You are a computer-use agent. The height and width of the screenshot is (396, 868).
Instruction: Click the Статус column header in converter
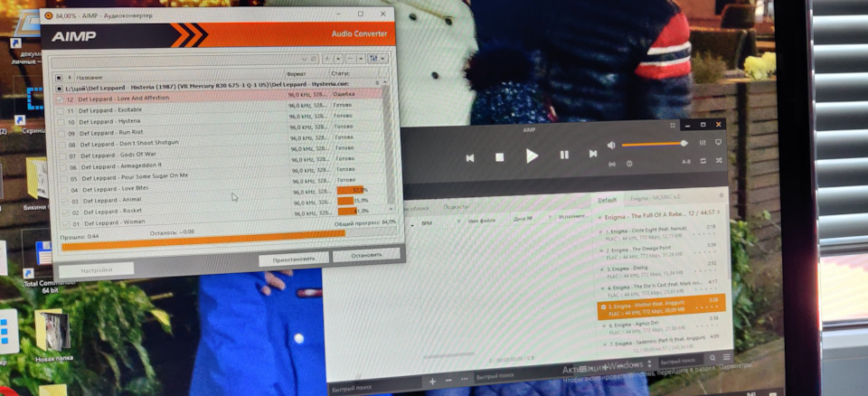[x=341, y=73]
